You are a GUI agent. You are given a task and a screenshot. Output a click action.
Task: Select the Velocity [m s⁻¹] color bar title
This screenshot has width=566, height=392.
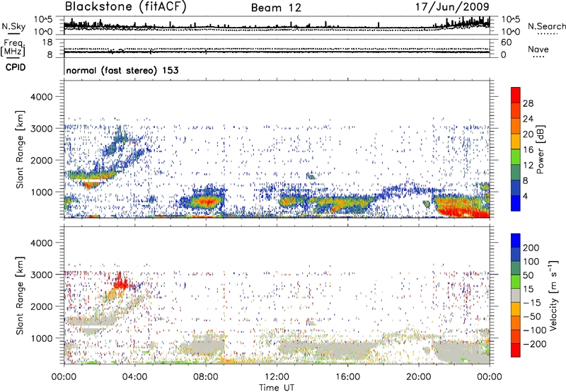coord(553,295)
